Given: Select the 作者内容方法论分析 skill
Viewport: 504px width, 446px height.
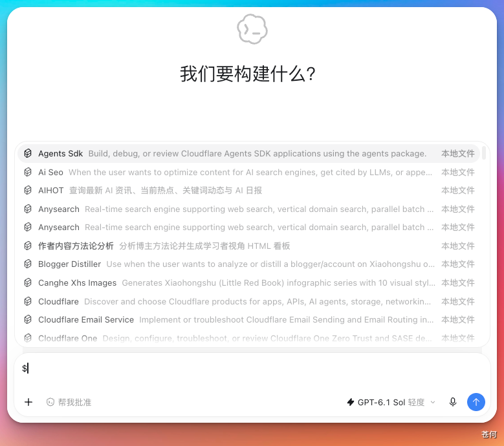Looking at the screenshot, I should [249, 246].
